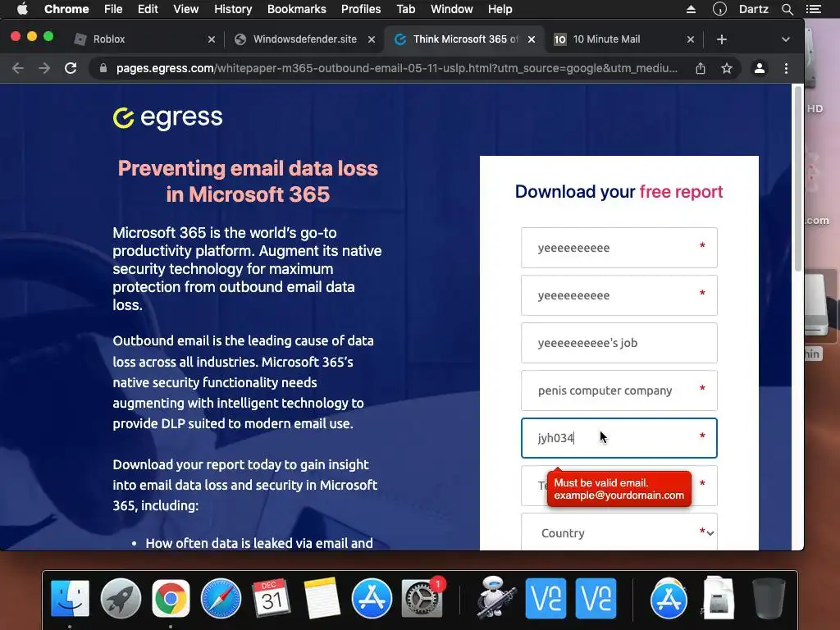Image resolution: width=840 pixels, height=630 pixels.
Task: Close the 10 Minute Mail tab
Action: [x=691, y=39]
